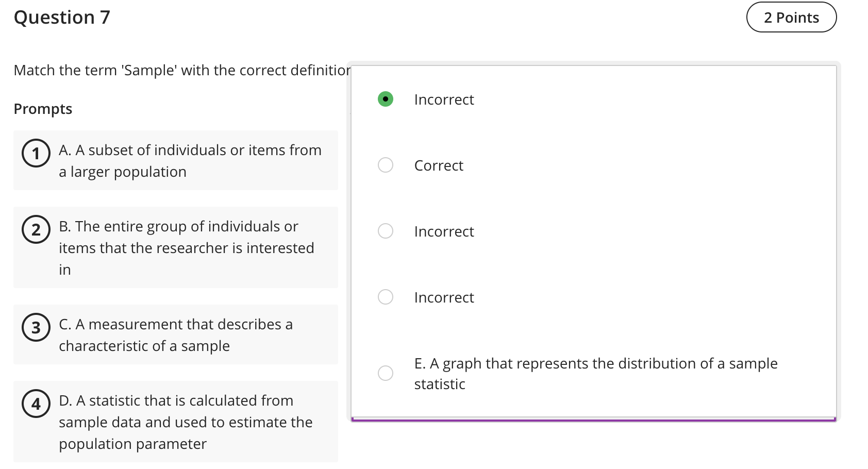
Task: Select option E about sample distribution graph
Action: 385,373
